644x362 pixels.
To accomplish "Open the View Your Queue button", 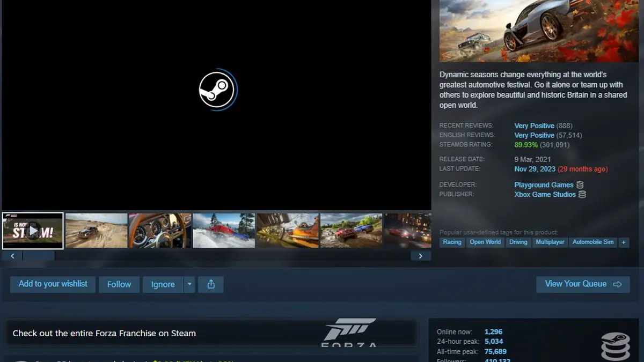I will (583, 284).
